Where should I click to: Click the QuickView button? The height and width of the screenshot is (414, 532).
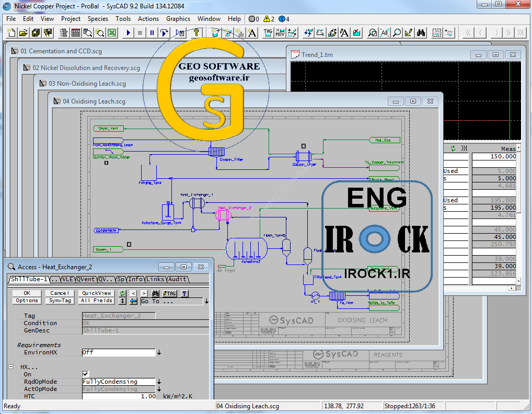pyautogui.click(x=96, y=293)
